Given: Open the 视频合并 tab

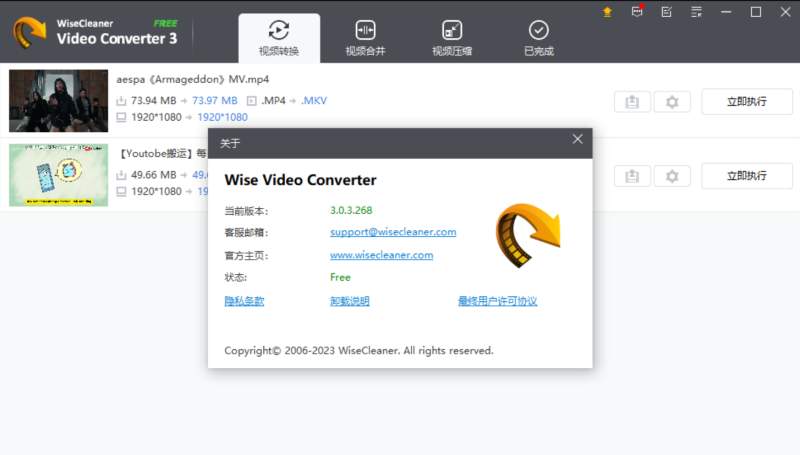Looking at the screenshot, I should [x=365, y=38].
